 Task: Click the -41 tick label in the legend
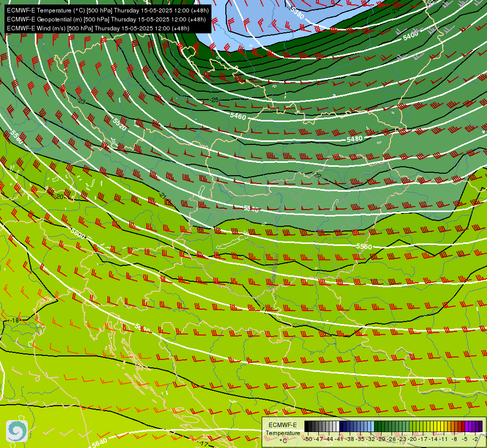(x=339, y=439)
